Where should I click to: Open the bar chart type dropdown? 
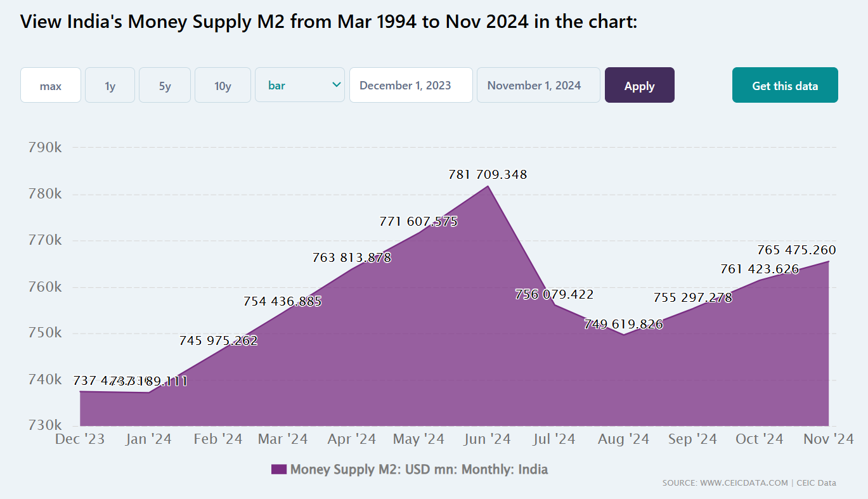[300, 85]
